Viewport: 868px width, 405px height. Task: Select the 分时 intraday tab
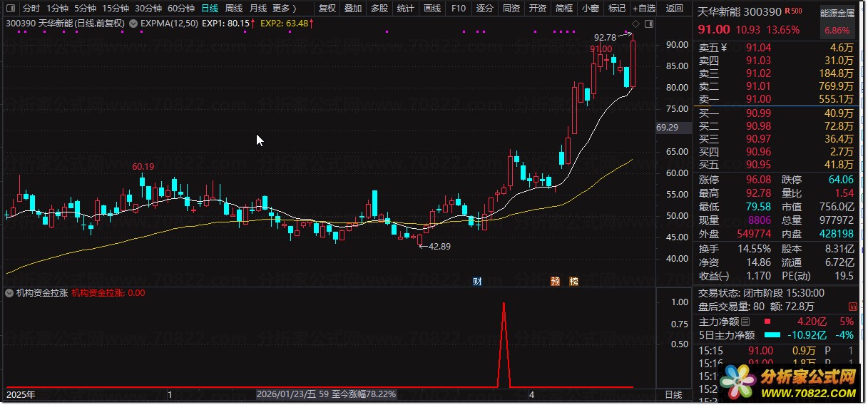[31, 9]
